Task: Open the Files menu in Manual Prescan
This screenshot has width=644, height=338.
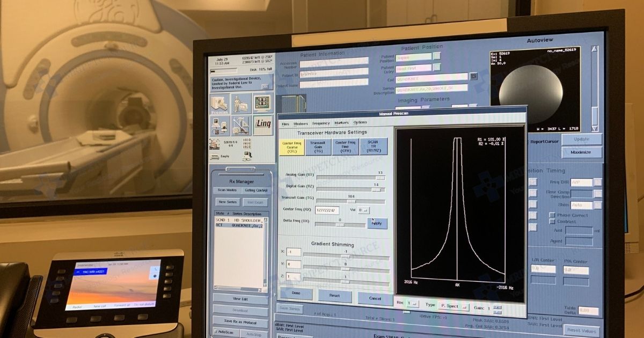Action: coord(286,124)
